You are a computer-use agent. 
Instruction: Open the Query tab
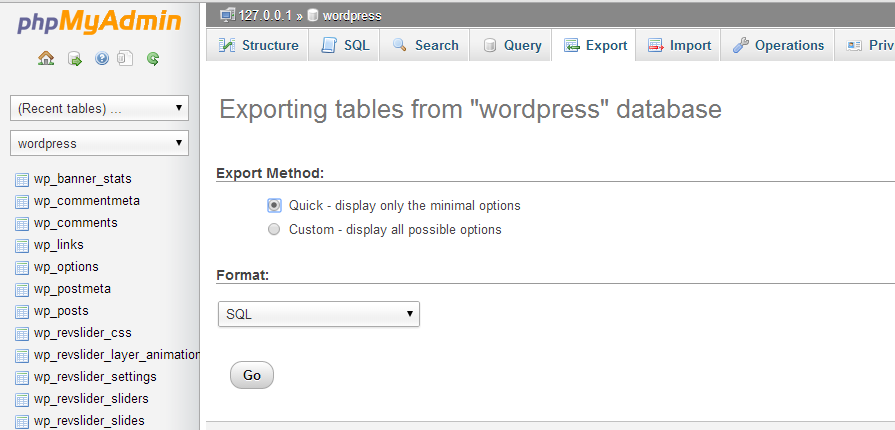pyautogui.click(x=510, y=45)
